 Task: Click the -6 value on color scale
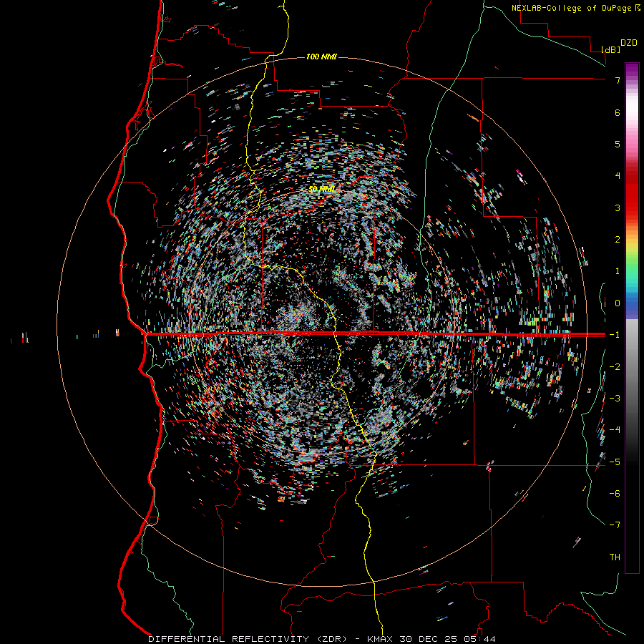click(615, 494)
